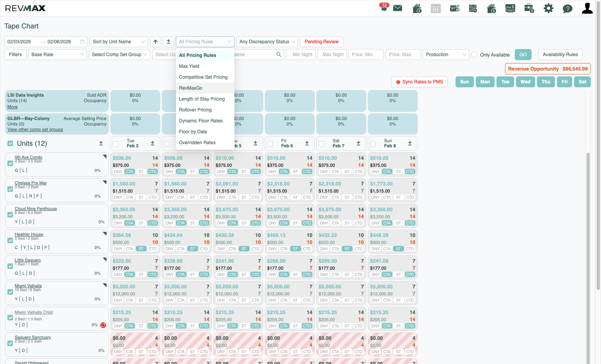Image resolution: width=601 pixels, height=364 pixels.
Task: Click the plus-minus button beside the sort arrow
Action: (168, 42)
